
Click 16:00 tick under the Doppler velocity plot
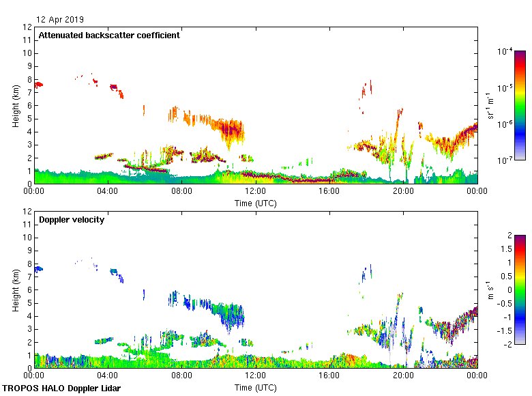[329, 376]
